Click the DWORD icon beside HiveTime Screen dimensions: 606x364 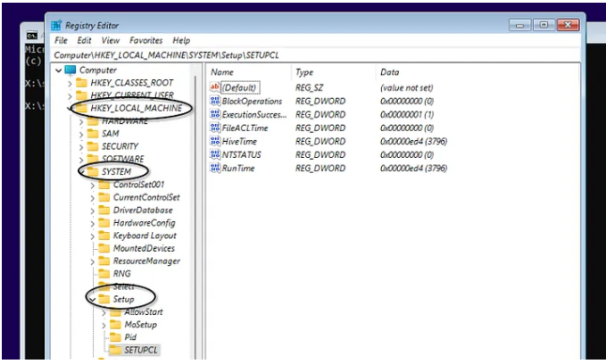pos(214,141)
